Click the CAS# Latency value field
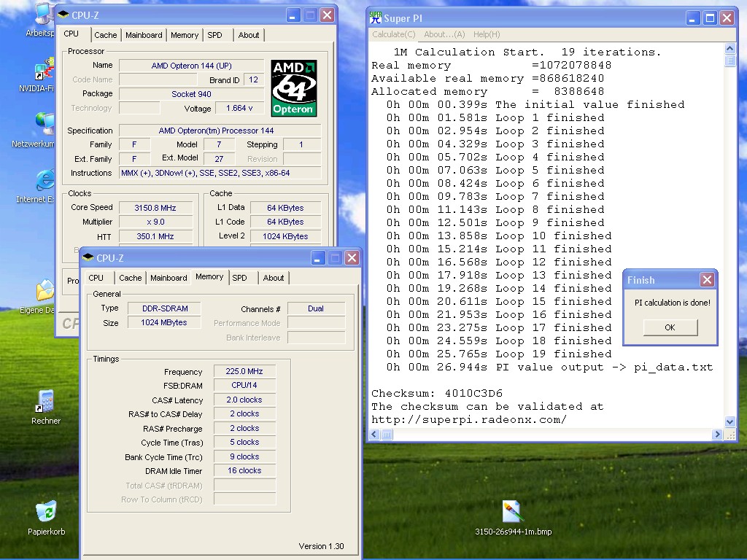Screen dimensions: 747x560 (x=244, y=400)
